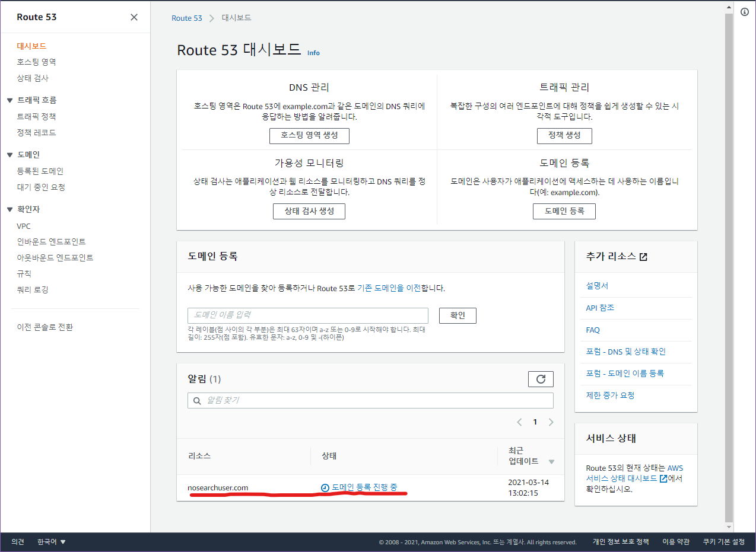Viewport: 756px width, 552px height.
Task: Go to previous page of notifications
Action: coord(519,422)
